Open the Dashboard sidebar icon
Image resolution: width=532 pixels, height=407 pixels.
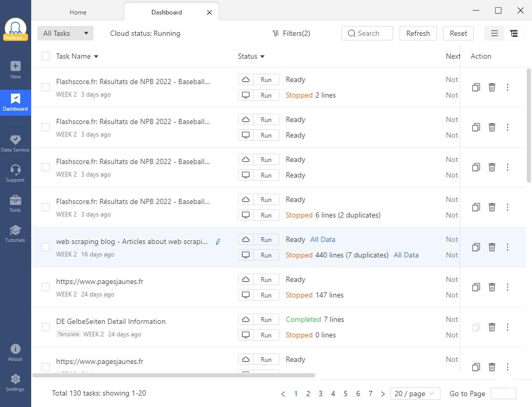point(15,102)
